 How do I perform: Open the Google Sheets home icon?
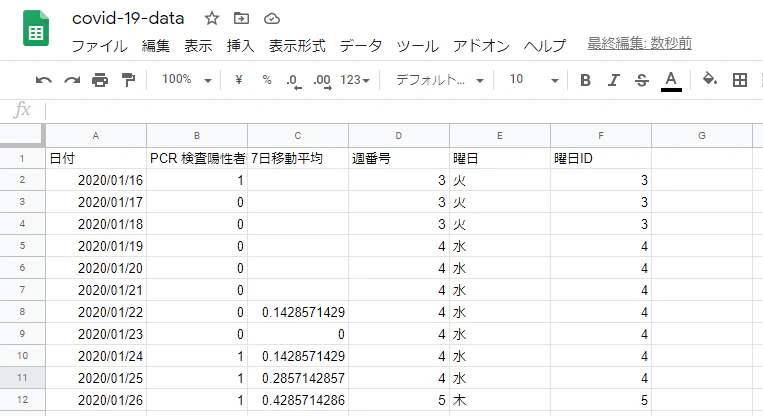click(36, 29)
